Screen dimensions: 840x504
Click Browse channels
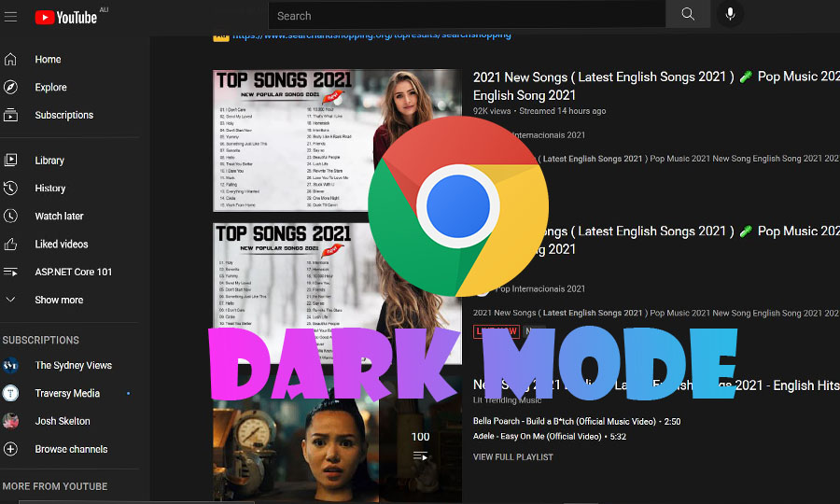click(71, 449)
